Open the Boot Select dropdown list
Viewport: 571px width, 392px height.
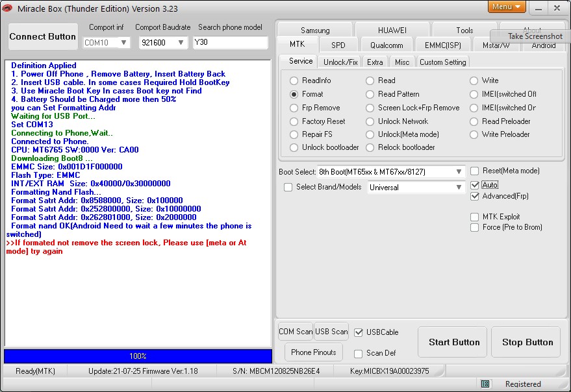459,172
